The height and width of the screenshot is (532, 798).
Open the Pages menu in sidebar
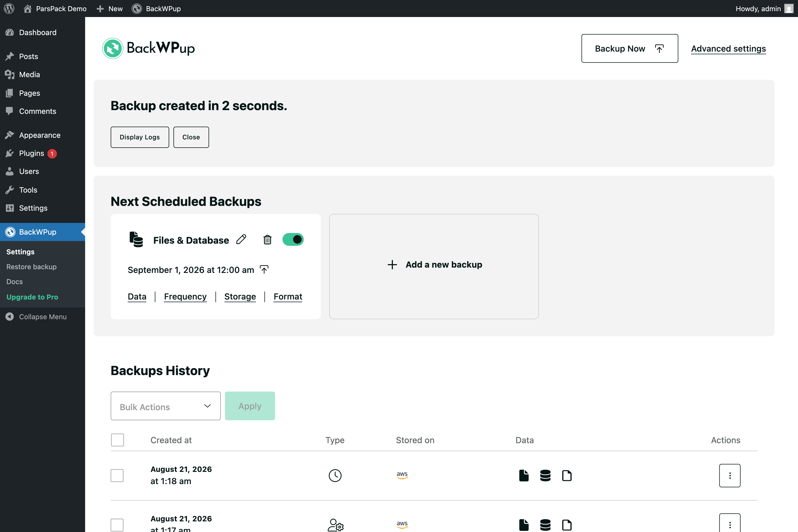pyautogui.click(x=42, y=93)
